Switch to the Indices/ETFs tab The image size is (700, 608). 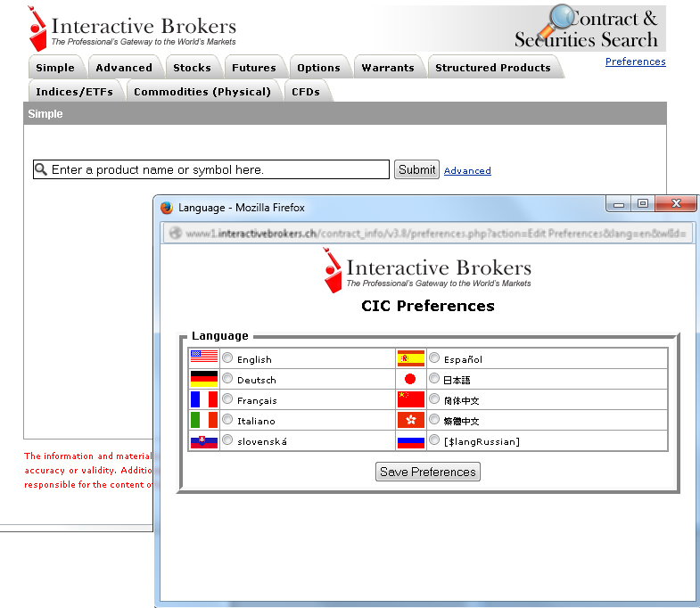pos(75,91)
